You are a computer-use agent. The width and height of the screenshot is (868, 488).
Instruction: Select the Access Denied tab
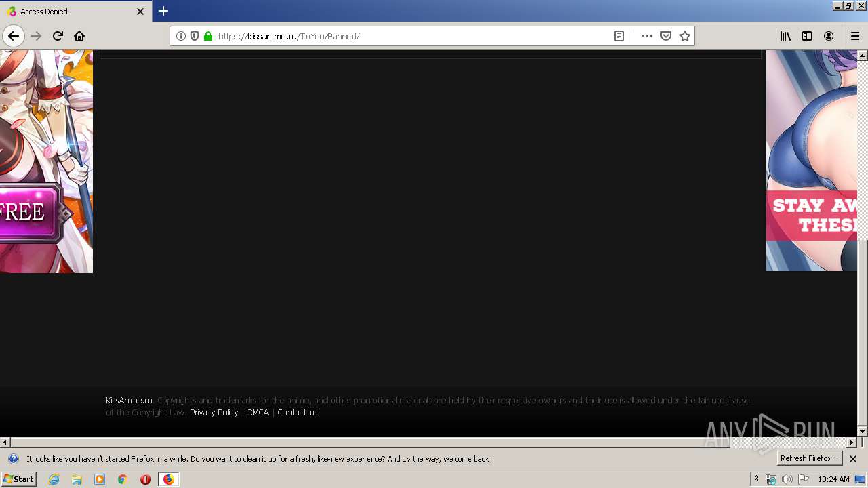pos(75,12)
